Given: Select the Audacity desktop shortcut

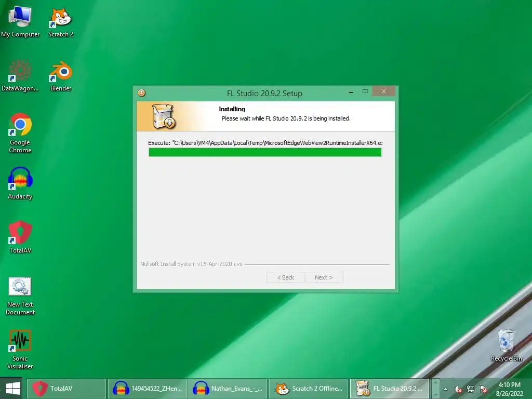Looking at the screenshot, I should coord(20,183).
